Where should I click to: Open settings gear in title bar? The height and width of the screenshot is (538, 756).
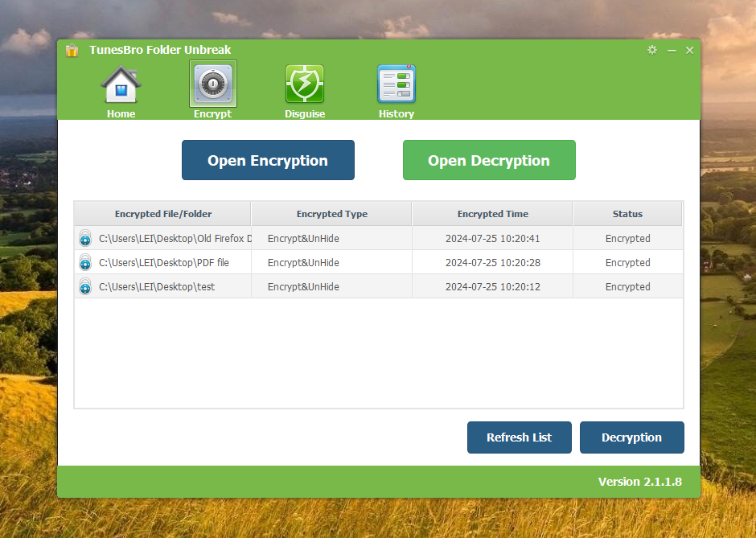click(652, 50)
